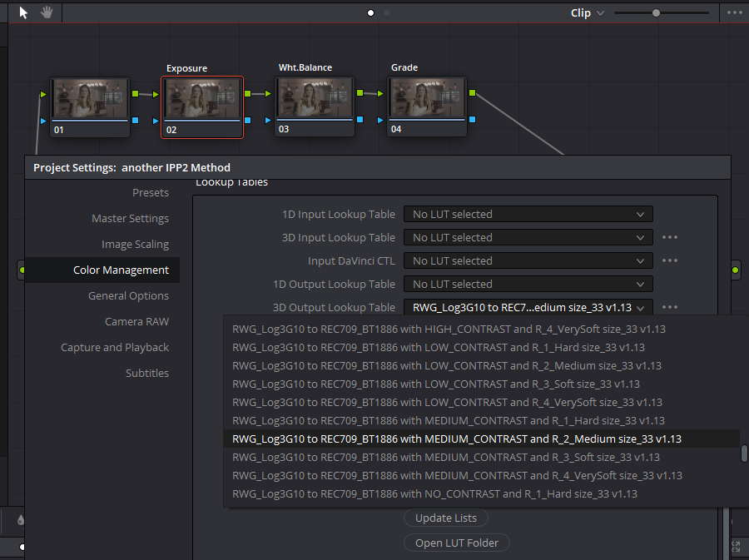Click node graph output connector on right edge
This screenshot has height=560, width=749.
coord(735,270)
